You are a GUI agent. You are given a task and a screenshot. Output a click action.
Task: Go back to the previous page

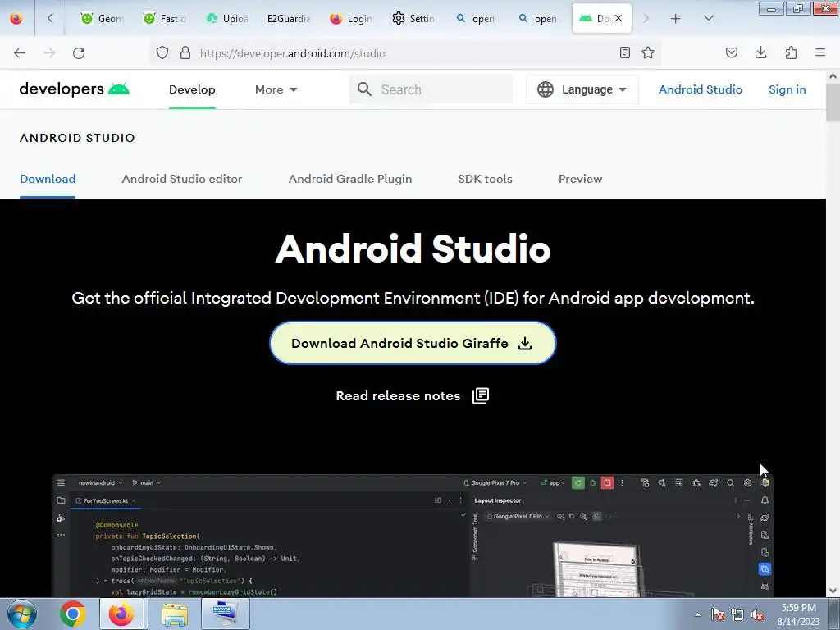(x=20, y=53)
